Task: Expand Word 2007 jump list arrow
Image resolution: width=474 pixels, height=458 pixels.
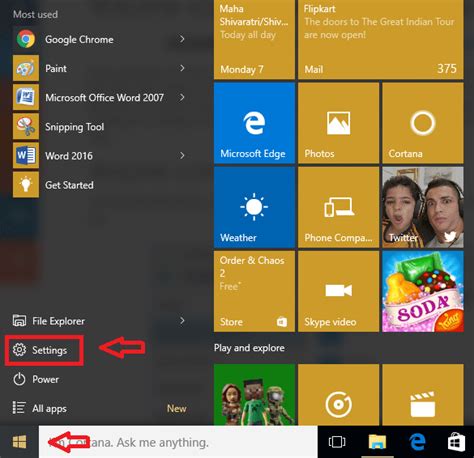Action: pos(182,97)
